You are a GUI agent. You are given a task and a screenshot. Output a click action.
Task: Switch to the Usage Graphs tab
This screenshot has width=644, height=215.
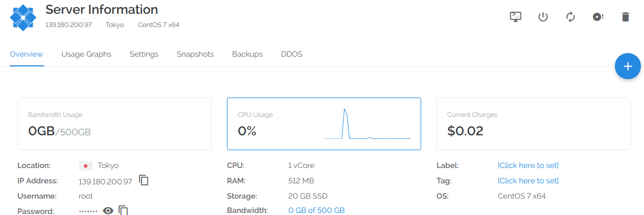point(86,54)
